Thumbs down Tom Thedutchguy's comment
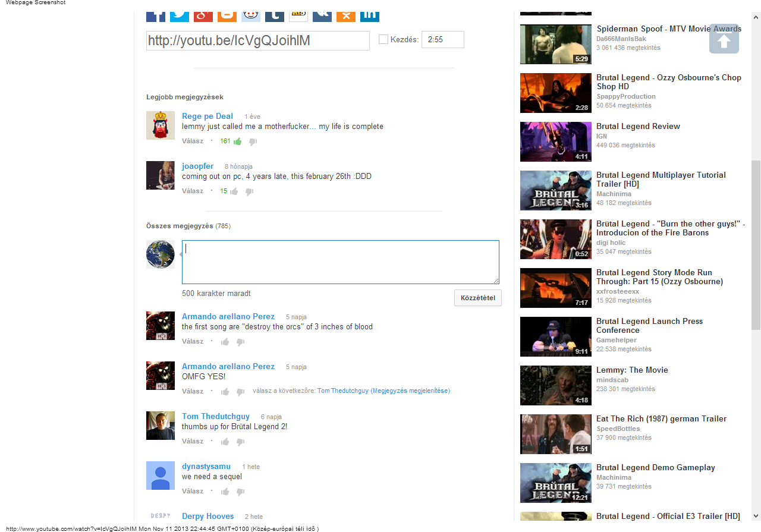 pos(240,442)
